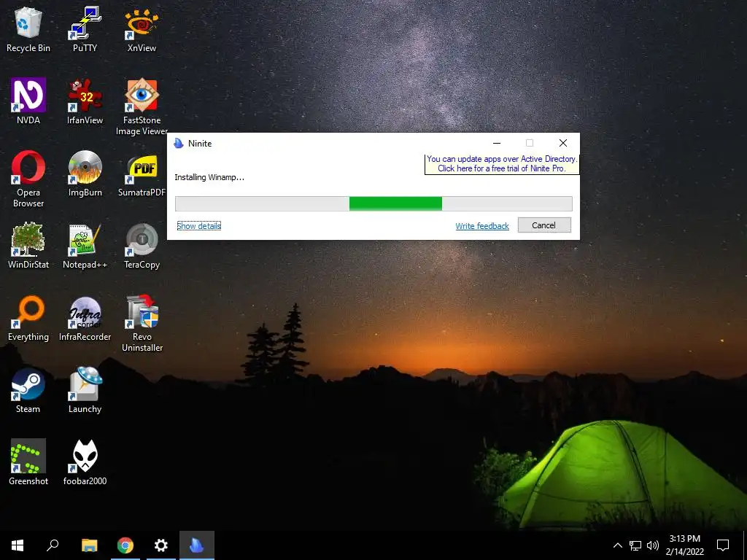Screen dimensions: 747x560
Task: Click the Ninite taskbar button
Action: [197, 545]
